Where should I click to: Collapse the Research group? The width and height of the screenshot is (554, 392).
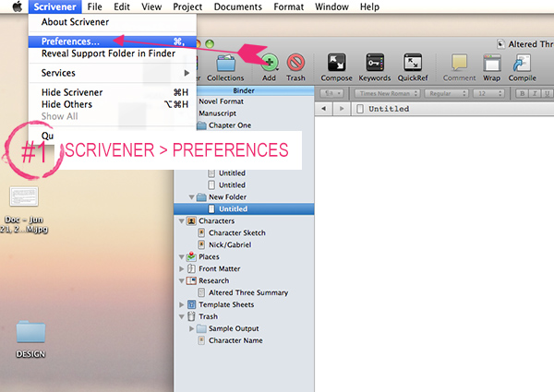[x=181, y=281]
